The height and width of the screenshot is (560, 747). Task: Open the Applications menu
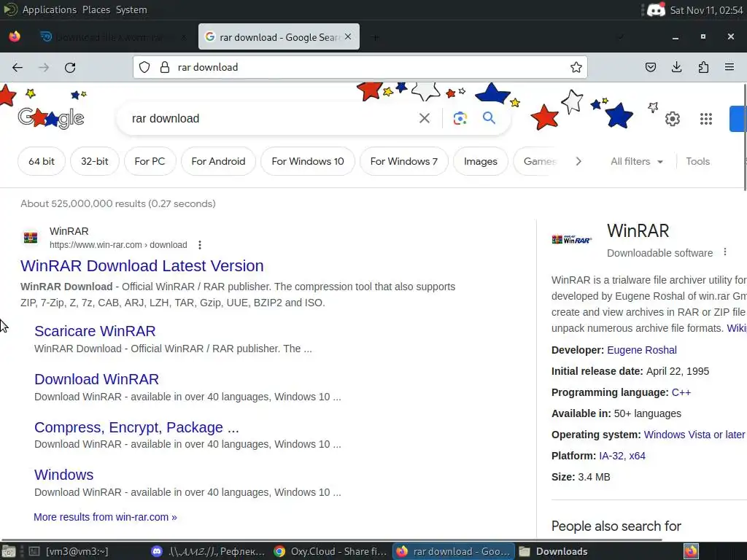tap(49, 9)
